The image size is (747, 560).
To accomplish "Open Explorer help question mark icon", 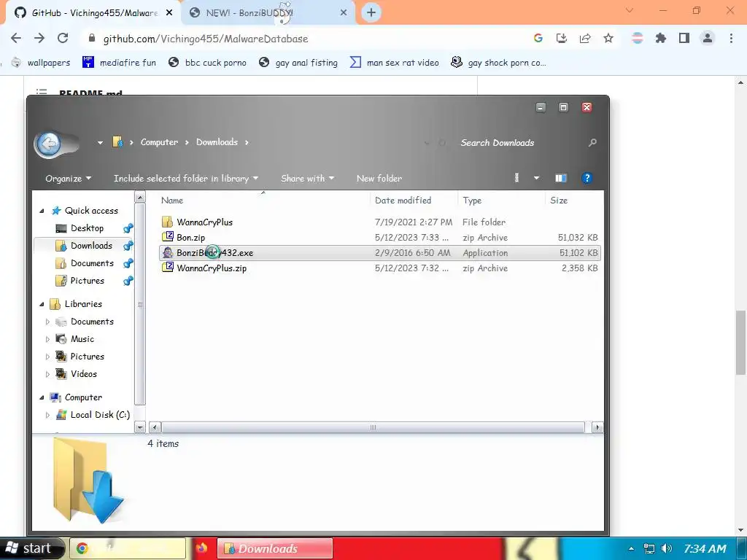I will coord(587,178).
